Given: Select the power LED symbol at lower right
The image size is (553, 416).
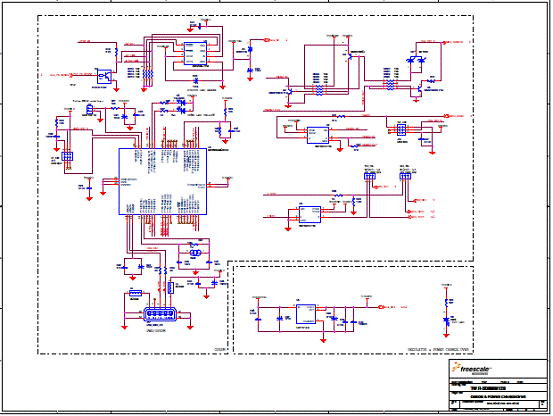Looking at the screenshot, I should click(446, 321).
